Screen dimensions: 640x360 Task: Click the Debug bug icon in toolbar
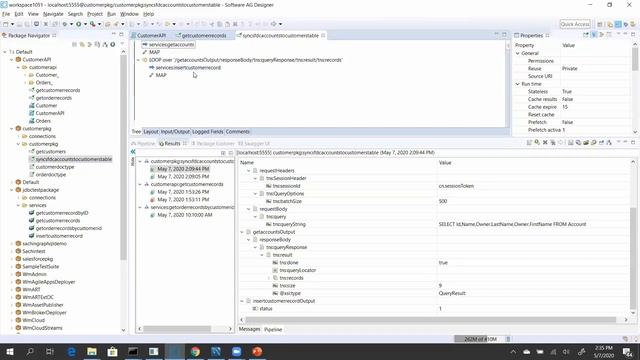pos(65,24)
